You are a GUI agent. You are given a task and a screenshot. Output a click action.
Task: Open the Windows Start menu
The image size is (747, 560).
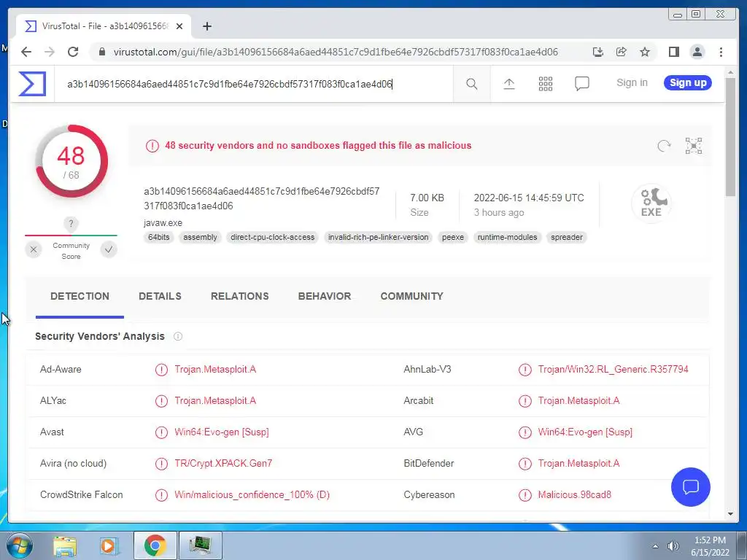pyautogui.click(x=18, y=545)
